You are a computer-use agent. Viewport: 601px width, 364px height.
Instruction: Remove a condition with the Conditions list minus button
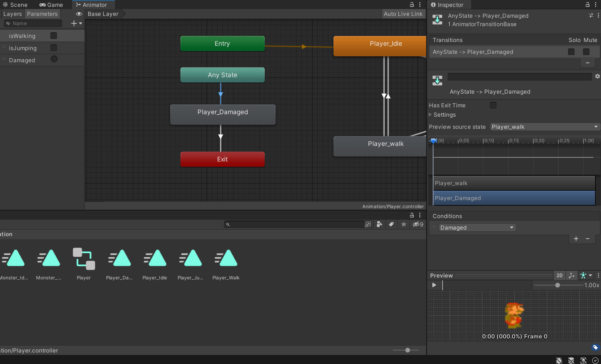(588, 239)
